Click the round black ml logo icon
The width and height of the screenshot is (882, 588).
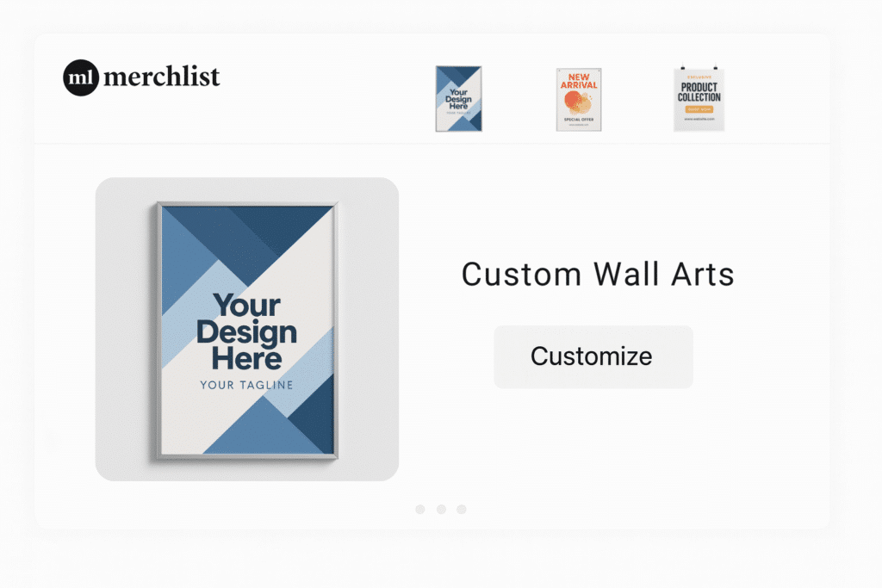(x=81, y=77)
